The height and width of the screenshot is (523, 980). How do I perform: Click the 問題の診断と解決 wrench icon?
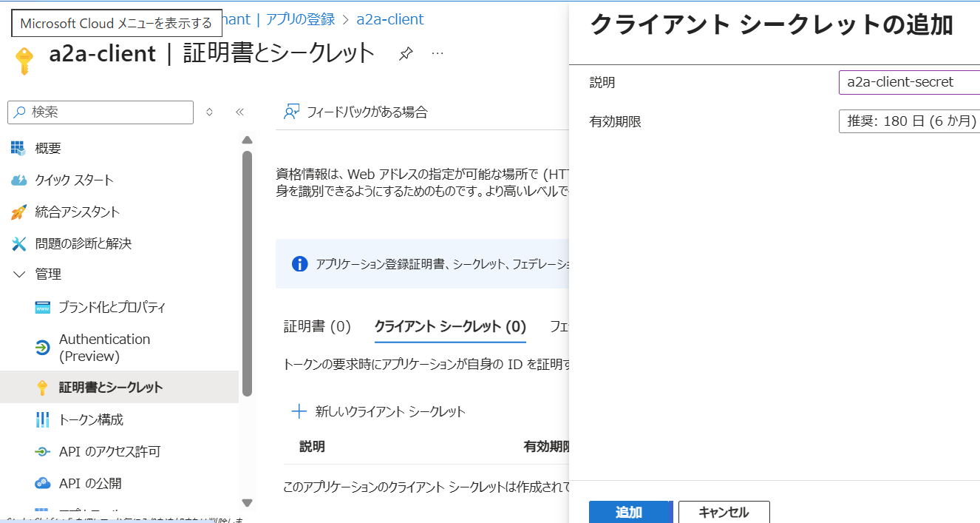tap(18, 243)
